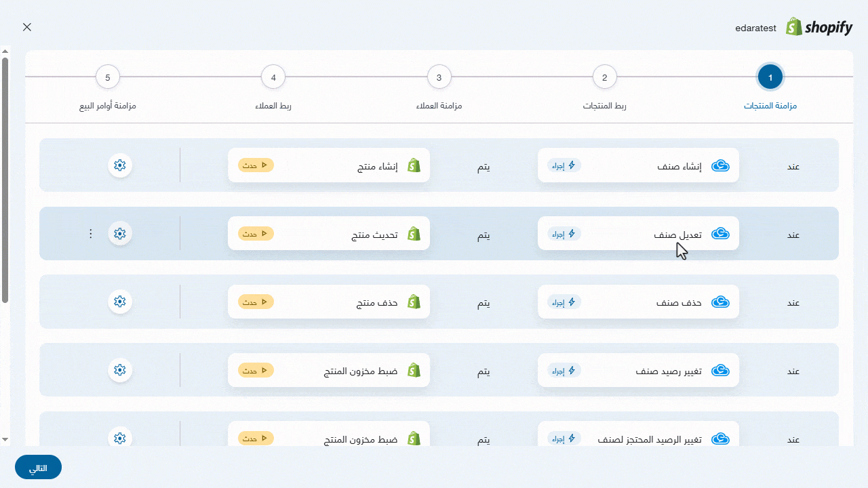
Task: Click حدث badge on تحديث منتج card
Action: (x=256, y=234)
